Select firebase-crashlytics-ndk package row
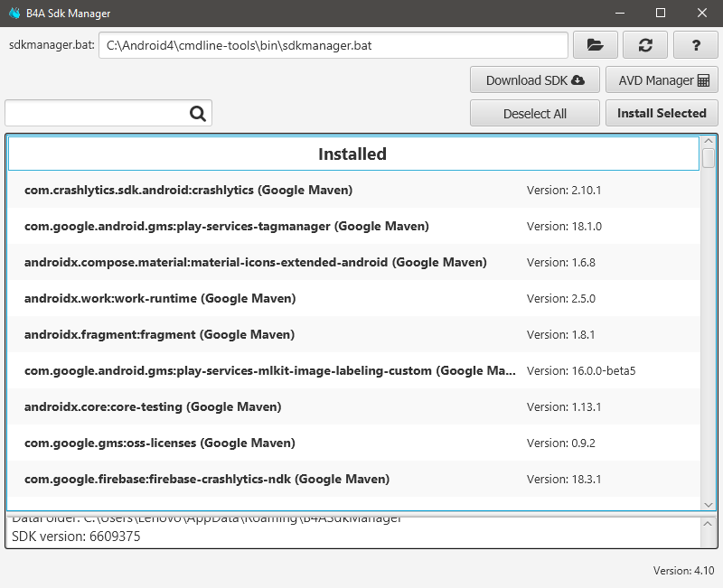Image resolution: width=723 pixels, height=588 pixels. [353, 479]
